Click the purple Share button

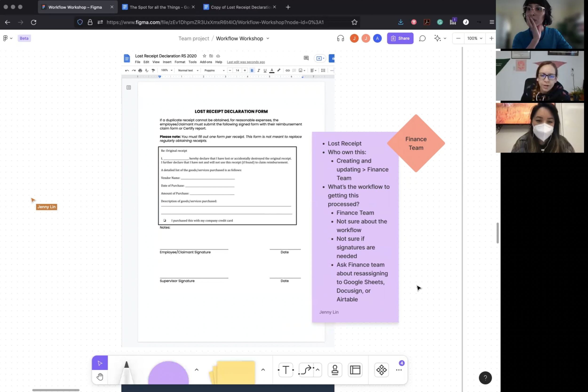click(x=400, y=38)
